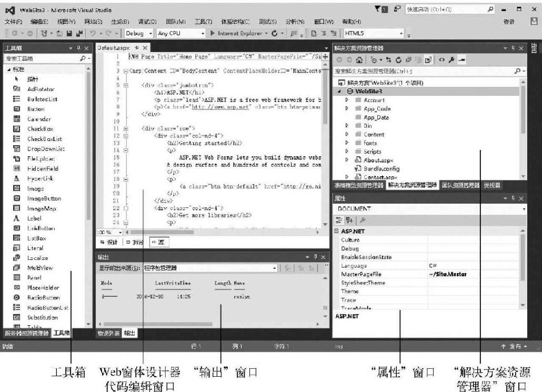This screenshot has width=542, height=392.
Task: Select the RadioButton control in the toolbox
Action: pyautogui.click(x=43, y=298)
